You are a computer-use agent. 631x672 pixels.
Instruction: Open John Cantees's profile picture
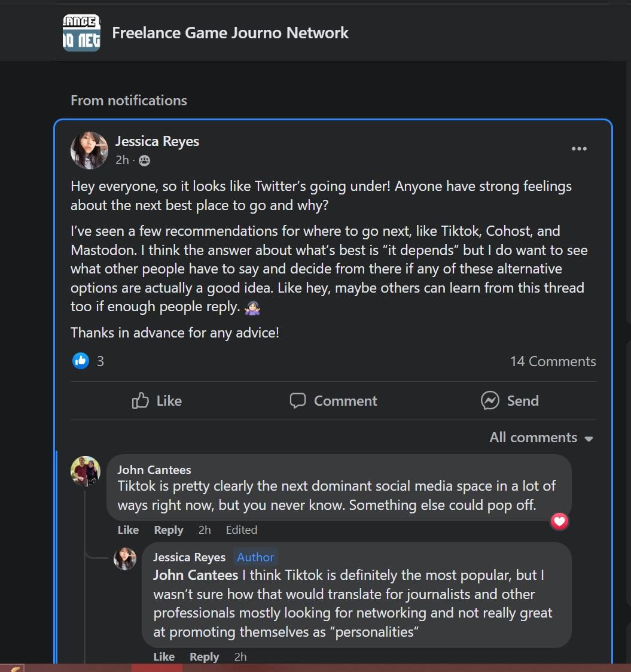click(86, 471)
